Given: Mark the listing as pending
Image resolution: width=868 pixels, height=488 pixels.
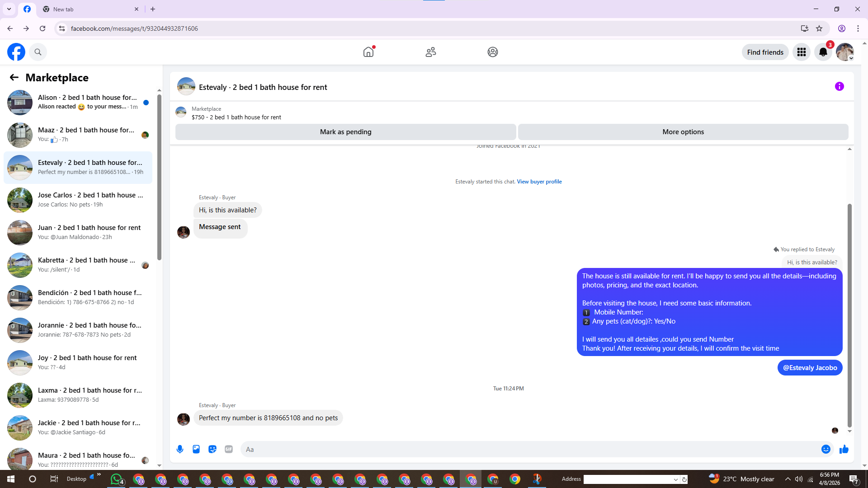Looking at the screenshot, I should [345, 132].
